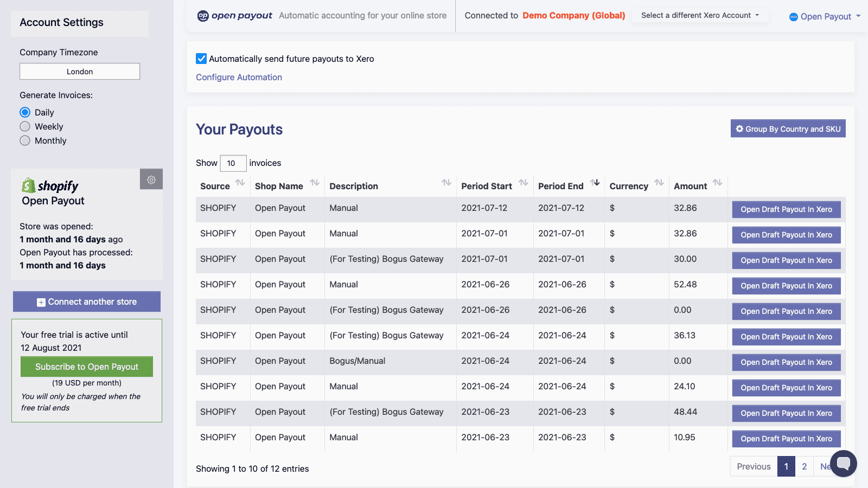Click the plus icon on Connect another store
The width and height of the screenshot is (868, 488).
click(41, 301)
